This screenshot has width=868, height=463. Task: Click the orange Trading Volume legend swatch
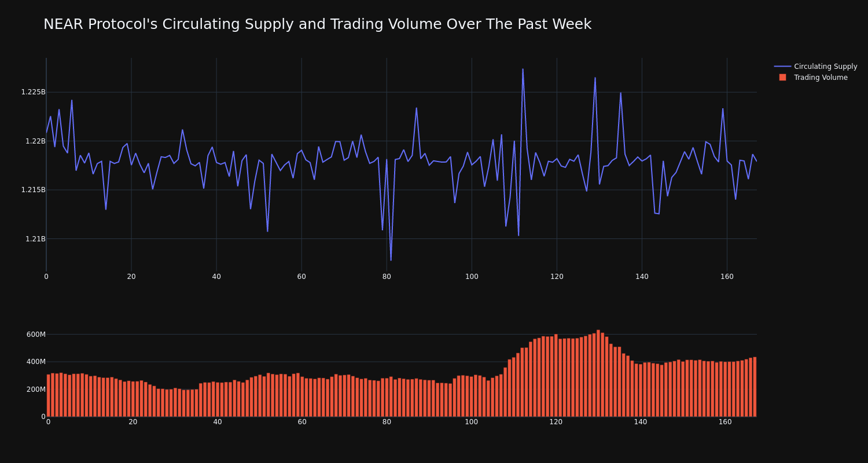(782, 78)
